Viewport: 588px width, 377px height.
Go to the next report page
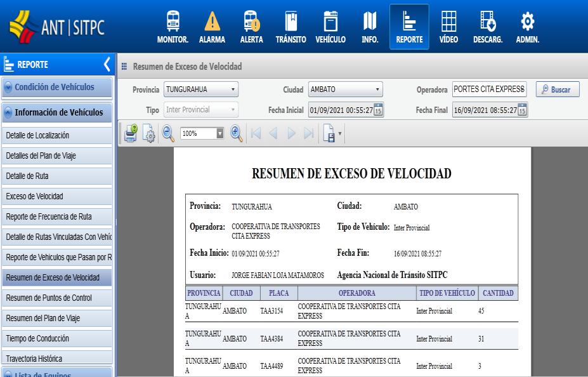(x=291, y=133)
